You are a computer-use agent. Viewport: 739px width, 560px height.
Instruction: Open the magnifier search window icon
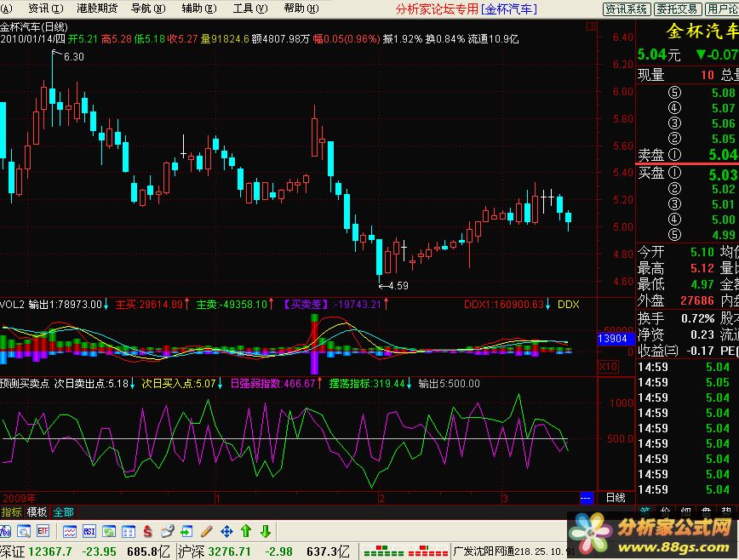(24, 532)
